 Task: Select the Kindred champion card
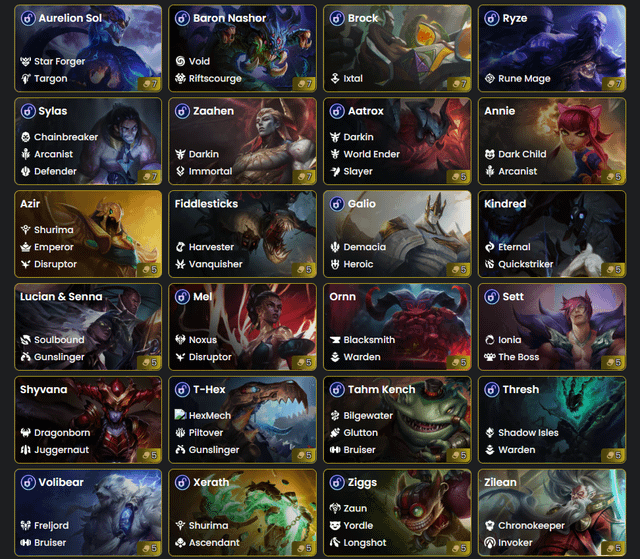pyautogui.click(x=552, y=234)
